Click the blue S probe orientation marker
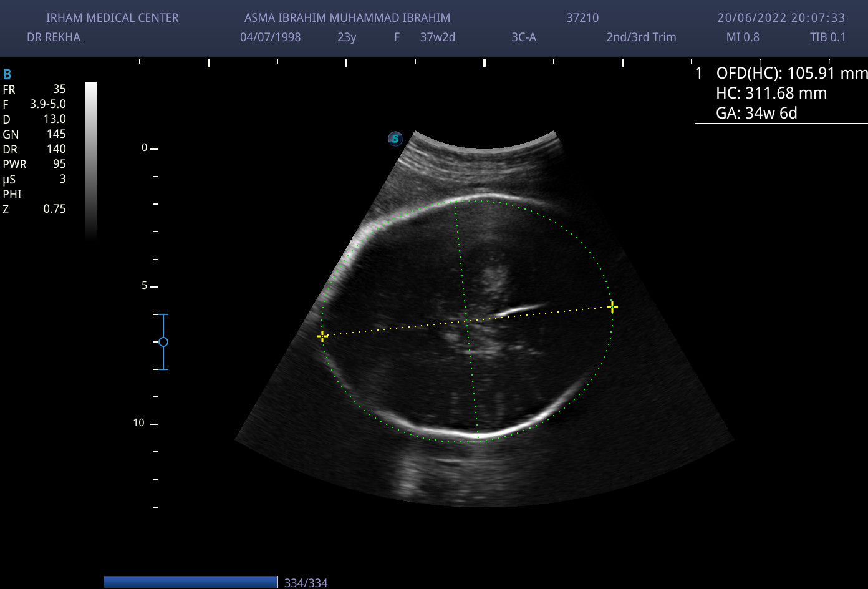This screenshot has height=589, width=868. click(x=395, y=139)
